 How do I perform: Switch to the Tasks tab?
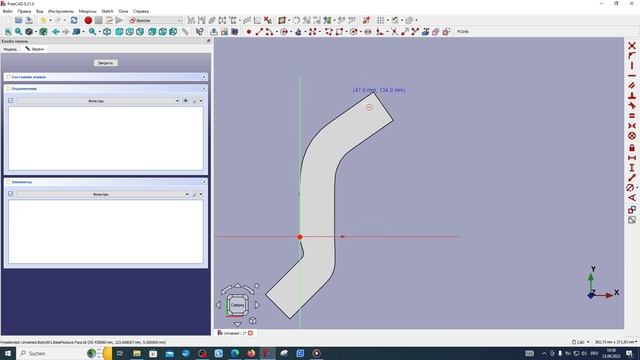click(35, 49)
